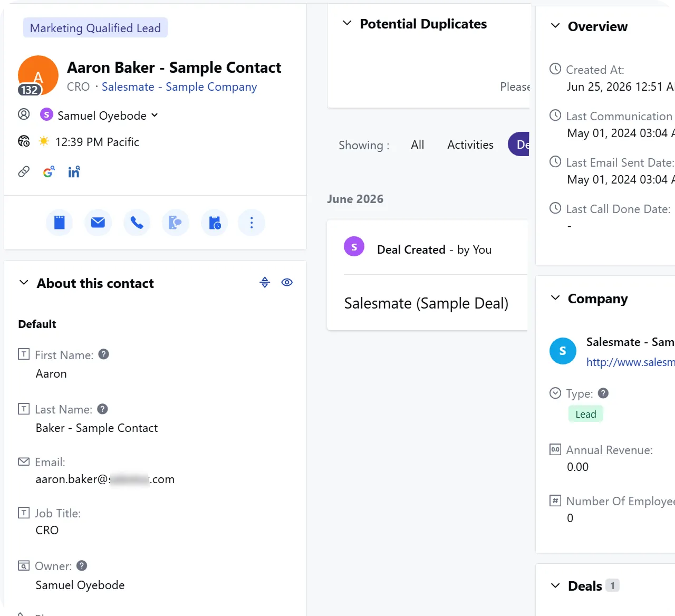Click the 132 score badge on avatar
The image size is (675, 616).
(30, 90)
